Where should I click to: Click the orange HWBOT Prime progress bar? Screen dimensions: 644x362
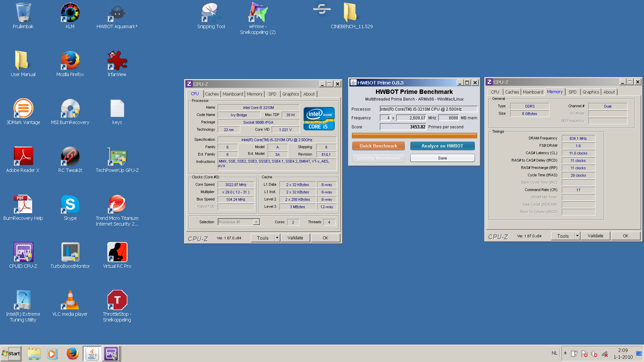tap(414, 136)
